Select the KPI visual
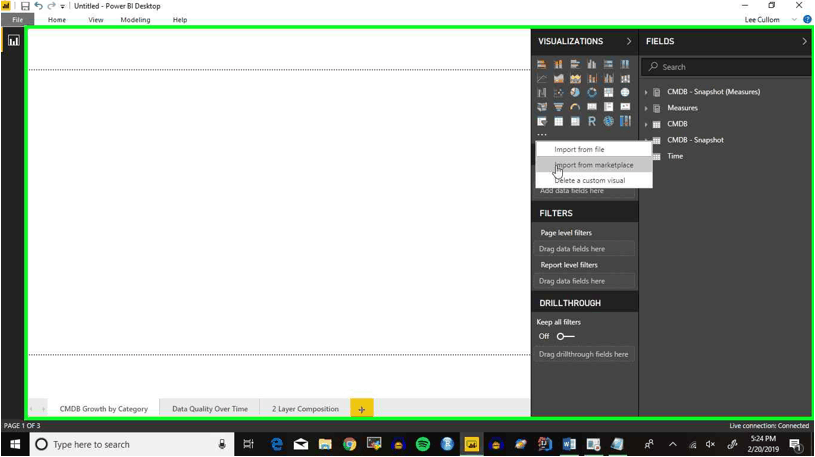The image size is (815, 457). tap(625, 107)
